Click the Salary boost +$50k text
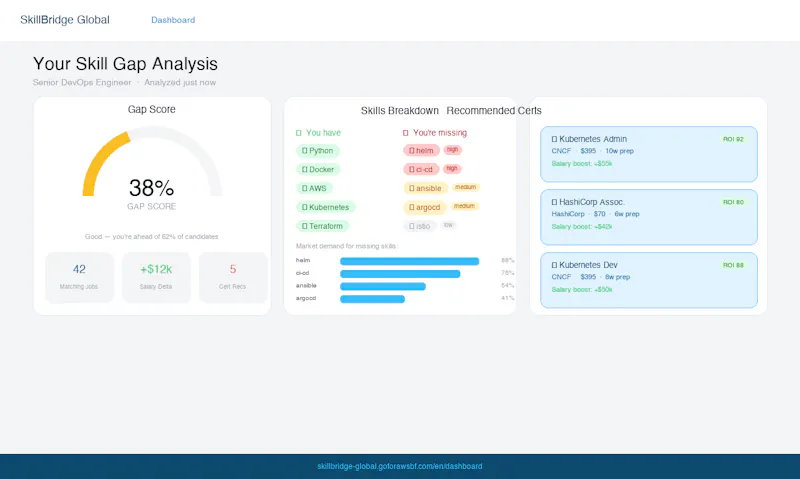The width and height of the screenshot is (800, 479). (582, 290)
